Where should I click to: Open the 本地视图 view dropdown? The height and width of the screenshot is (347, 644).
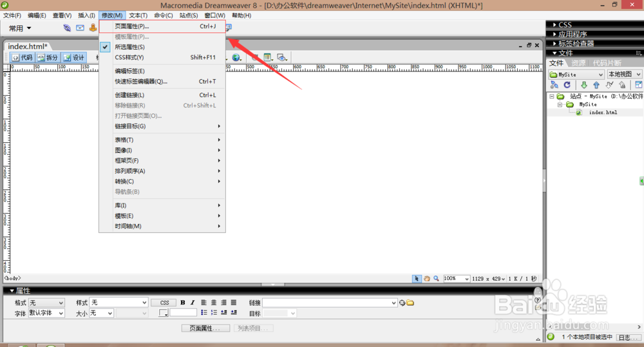coord(624,74)
